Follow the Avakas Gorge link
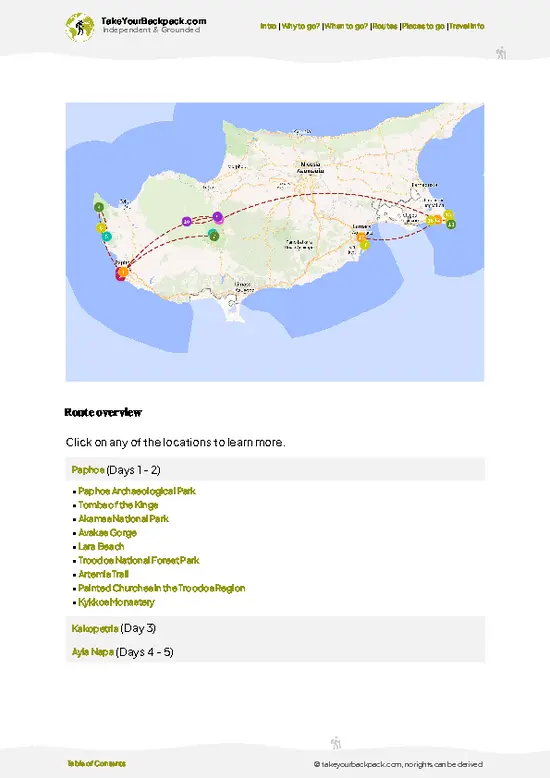This screenshot has height=778, width=550. tap(108, 533)
